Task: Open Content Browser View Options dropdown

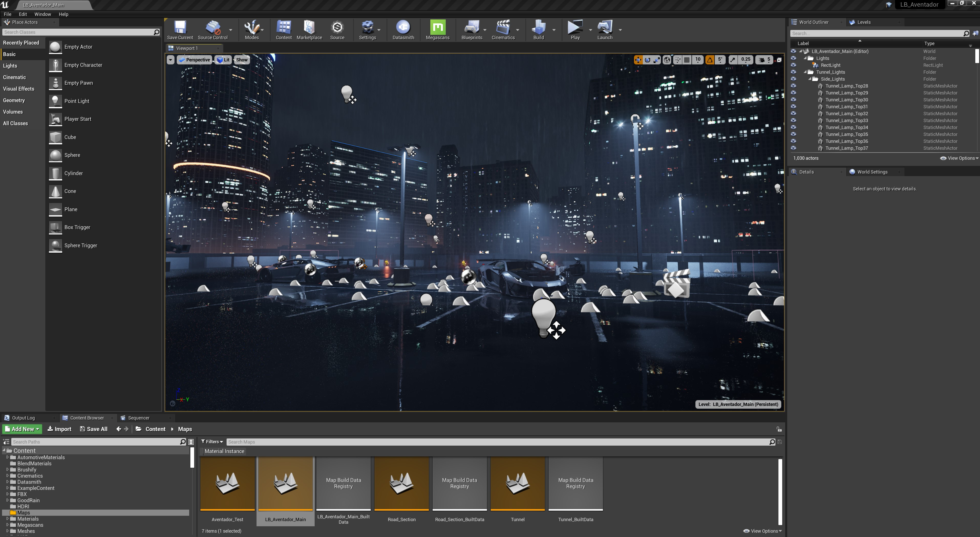Action: coord(763,531)
